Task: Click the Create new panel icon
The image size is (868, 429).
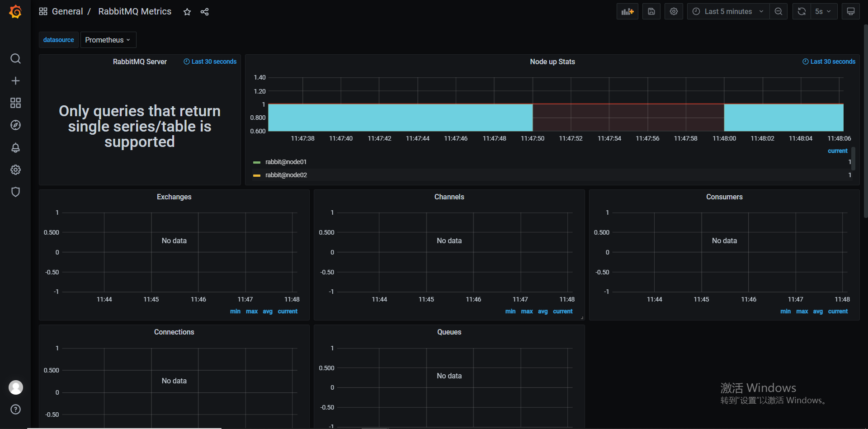Action: point(16,80)
